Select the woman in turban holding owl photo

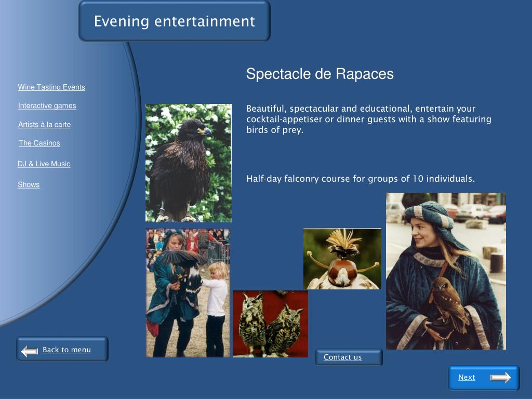[x=446, y=271]
